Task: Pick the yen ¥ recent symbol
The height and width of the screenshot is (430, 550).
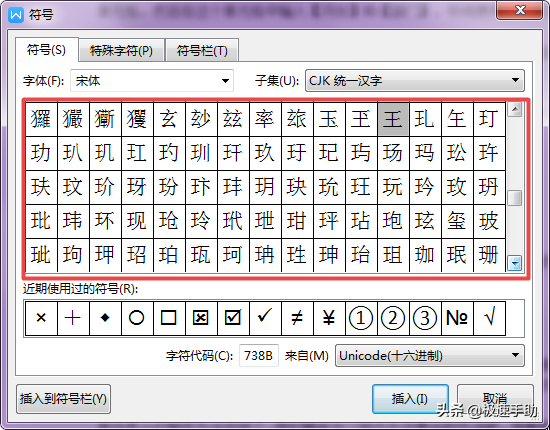Action: coord(329,318)
